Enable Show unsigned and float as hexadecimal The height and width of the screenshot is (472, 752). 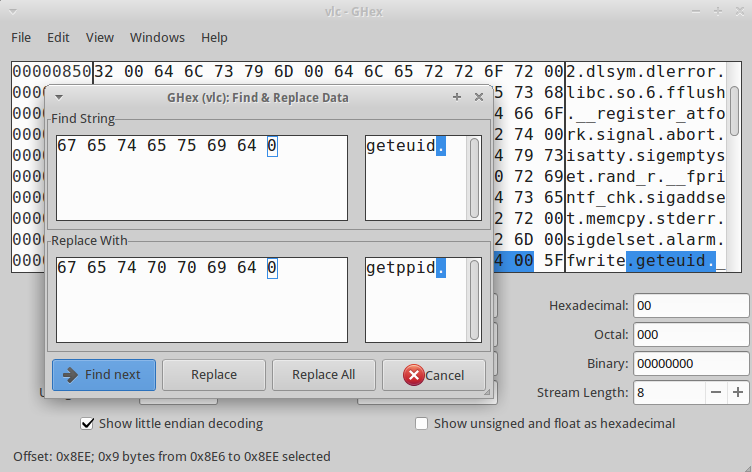[421, 424]
